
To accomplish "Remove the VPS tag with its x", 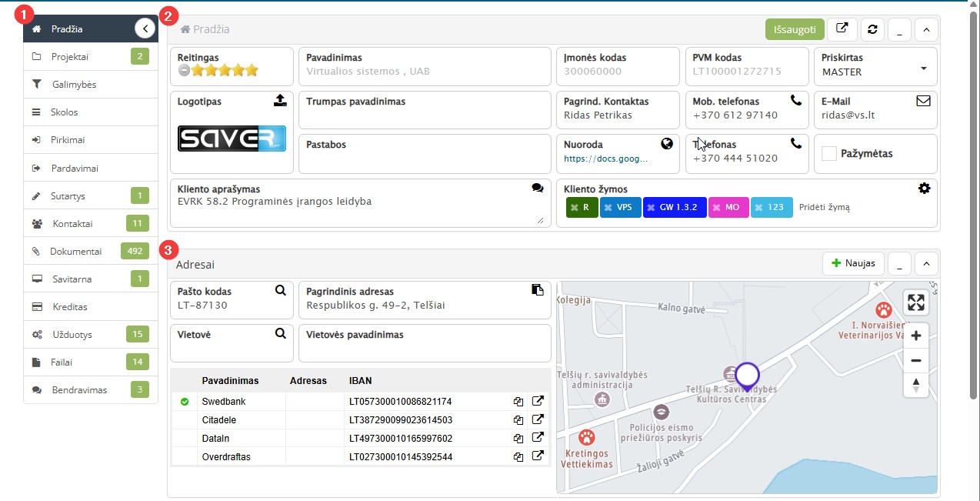I will coord(608,208).
